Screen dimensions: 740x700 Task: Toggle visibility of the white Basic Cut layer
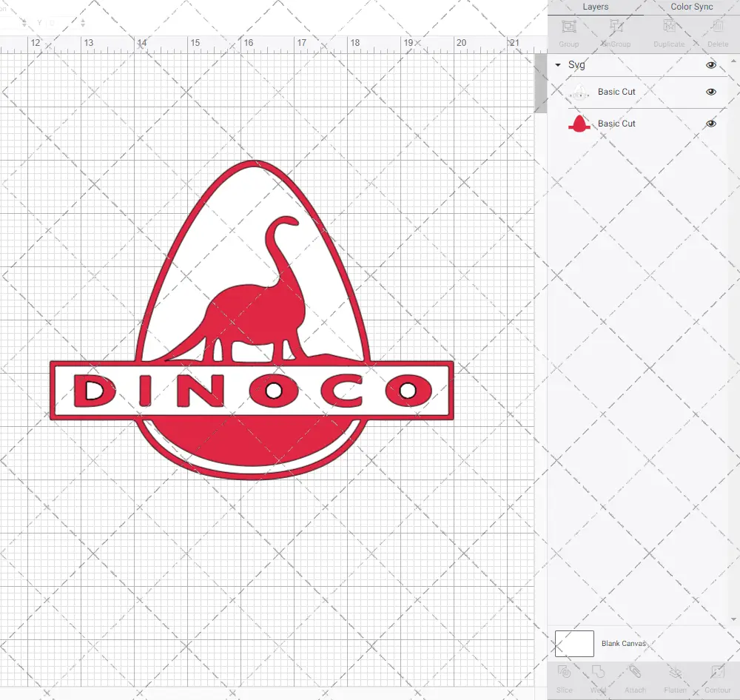[x=710, y=92]
